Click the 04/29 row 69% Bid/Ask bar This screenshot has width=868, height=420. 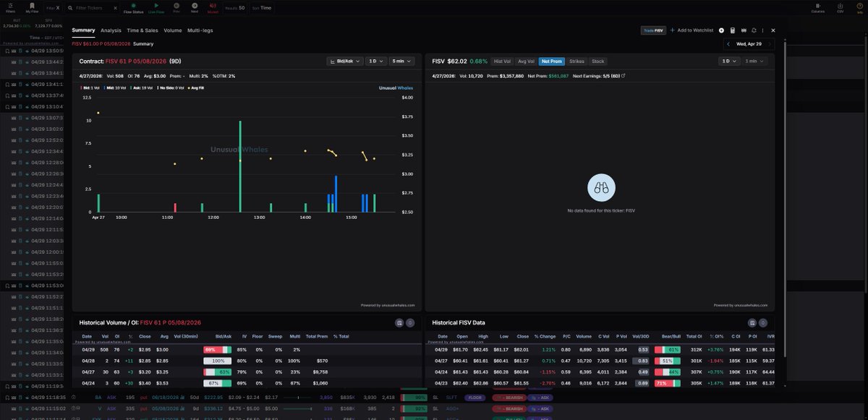tap(218, 349)
